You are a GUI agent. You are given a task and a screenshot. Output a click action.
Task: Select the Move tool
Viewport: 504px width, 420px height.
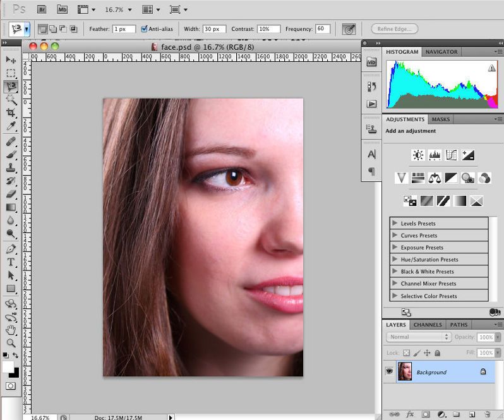[11, 59]
